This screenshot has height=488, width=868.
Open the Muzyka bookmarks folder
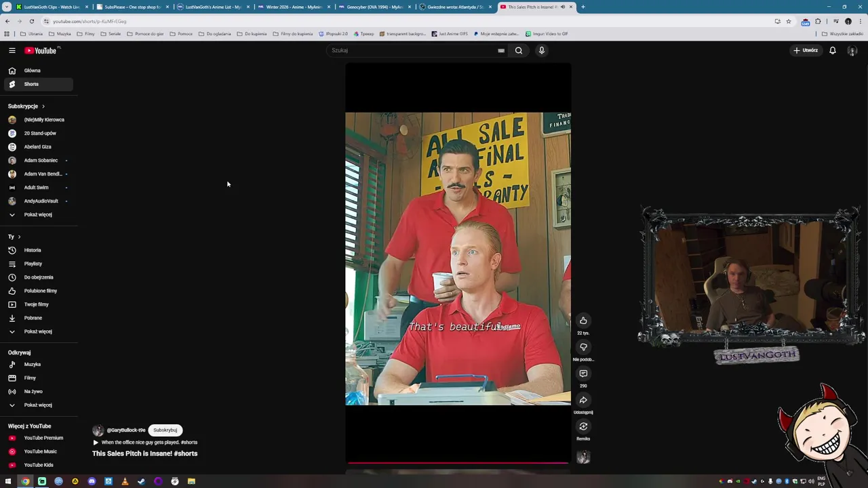click(x=60, y=34)
